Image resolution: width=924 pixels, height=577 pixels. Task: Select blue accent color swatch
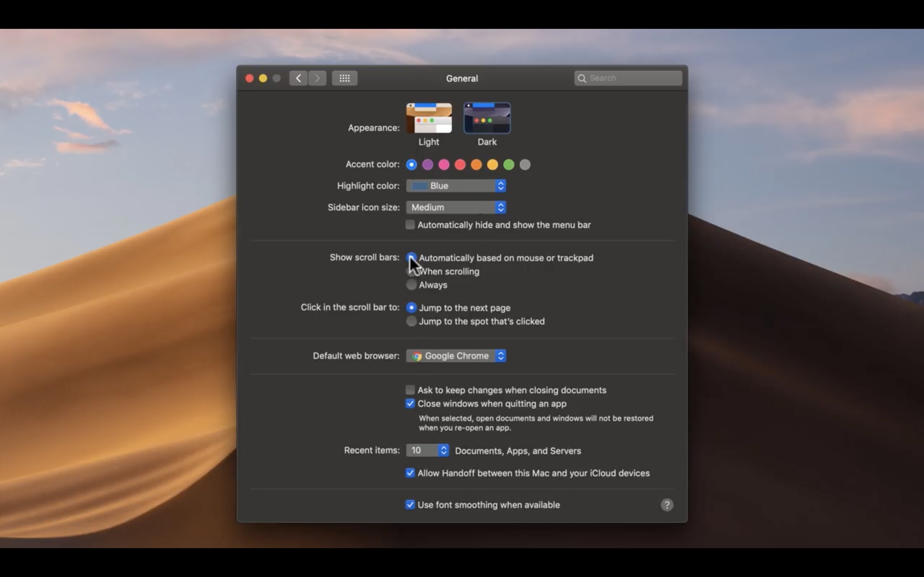[x=411, y=164]
